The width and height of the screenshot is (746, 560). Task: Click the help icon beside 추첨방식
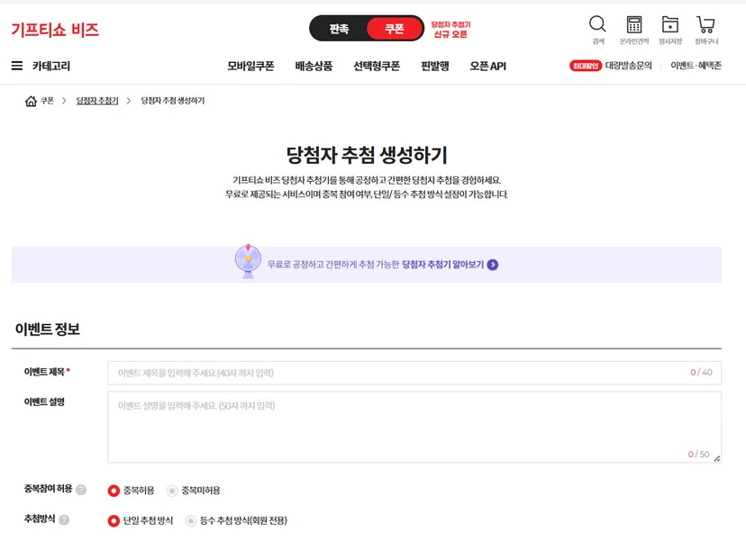(64, 519)
